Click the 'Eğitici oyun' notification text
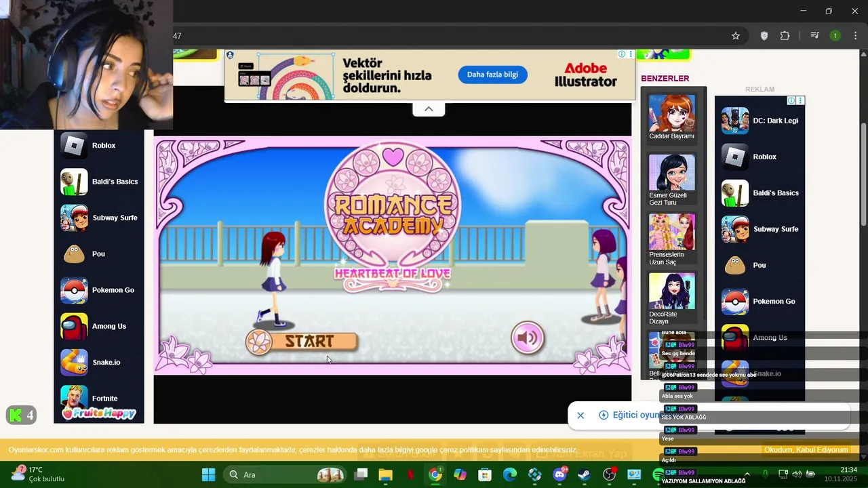 tap(636, 415)
